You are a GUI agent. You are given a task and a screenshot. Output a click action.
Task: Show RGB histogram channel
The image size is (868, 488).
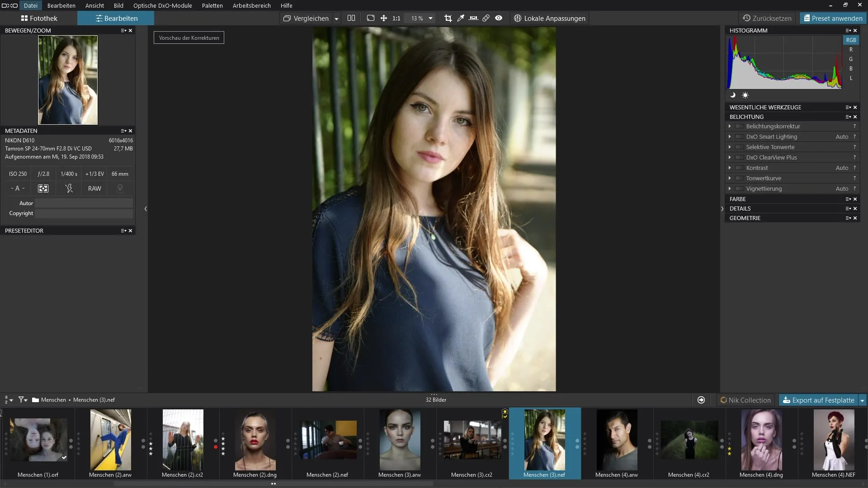click(x=851, y=40)
